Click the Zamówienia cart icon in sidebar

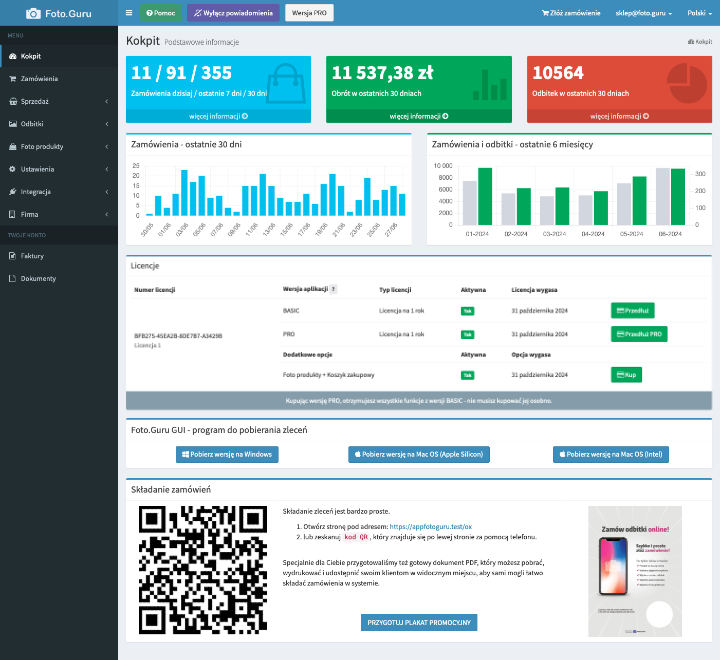12,79
